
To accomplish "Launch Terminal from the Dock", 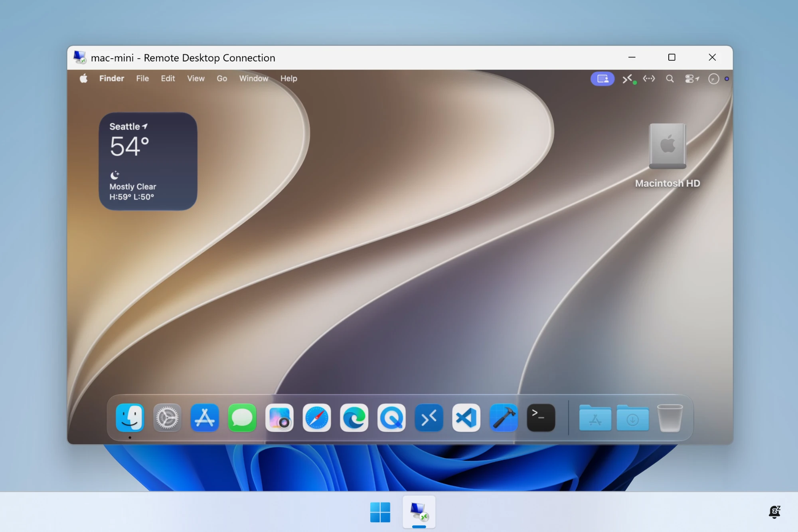I will 541,418.
